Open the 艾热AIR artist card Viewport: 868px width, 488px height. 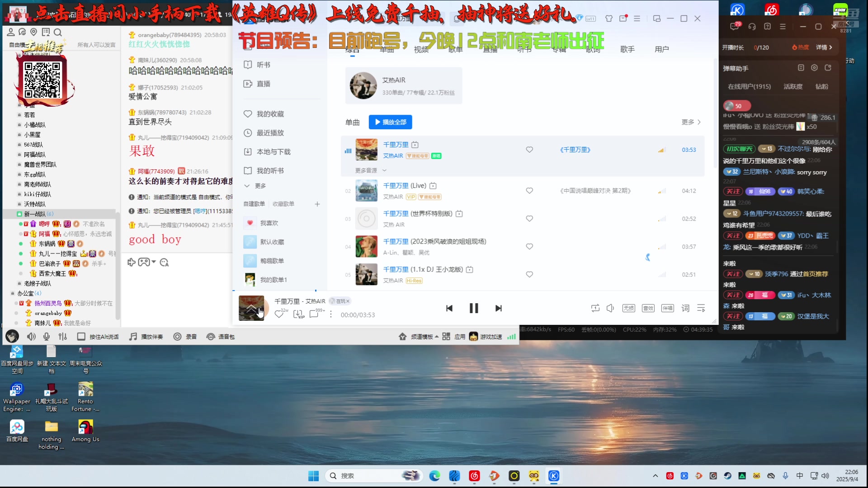point(404,86)
